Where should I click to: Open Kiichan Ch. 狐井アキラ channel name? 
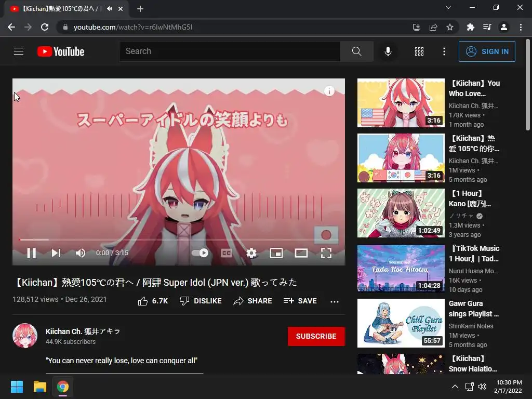coord(83,331)
